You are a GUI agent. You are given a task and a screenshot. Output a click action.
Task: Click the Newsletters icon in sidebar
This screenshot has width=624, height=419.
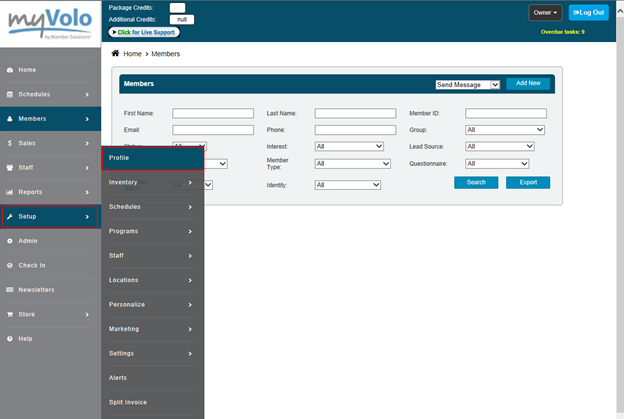click(x=10, y=290)
